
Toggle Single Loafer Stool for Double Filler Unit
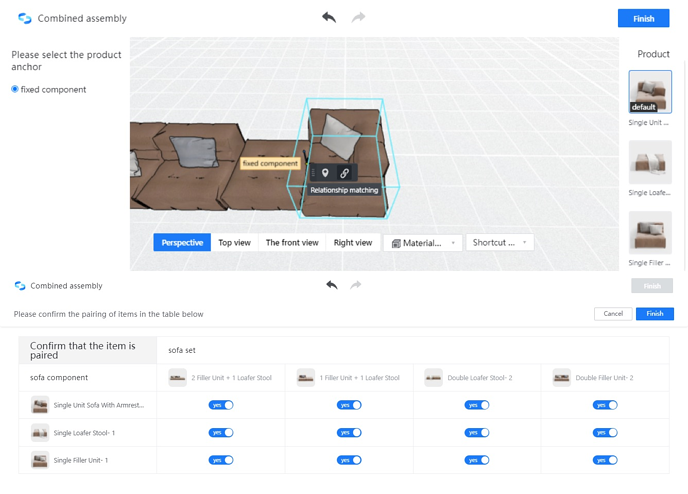tap(605, 433)
